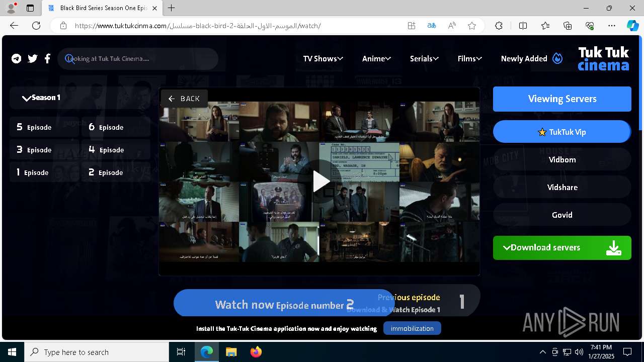Expand the Anime menu
The width and height of the screenshot is (644, 362).
(x=376, y=59)
